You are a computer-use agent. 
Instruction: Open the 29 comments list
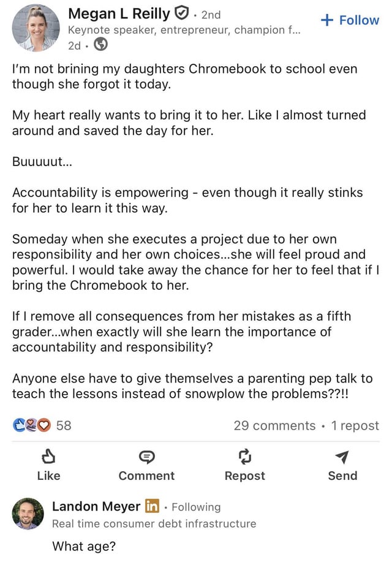tap(274, 425)
